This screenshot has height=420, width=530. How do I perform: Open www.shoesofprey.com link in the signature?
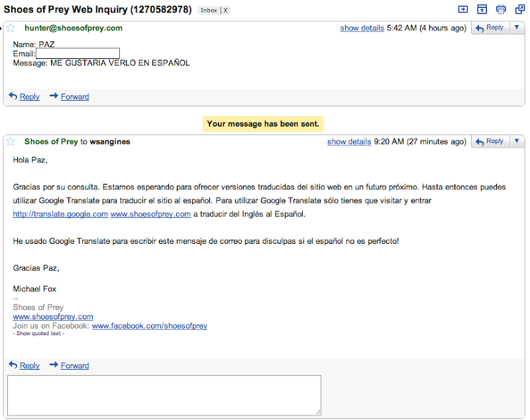53,317
